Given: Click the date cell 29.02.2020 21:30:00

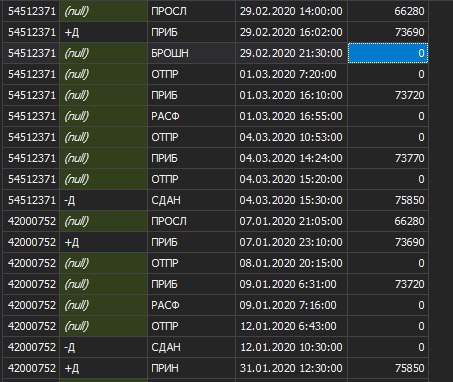Looking at the screenshot, I should [291, 53].
